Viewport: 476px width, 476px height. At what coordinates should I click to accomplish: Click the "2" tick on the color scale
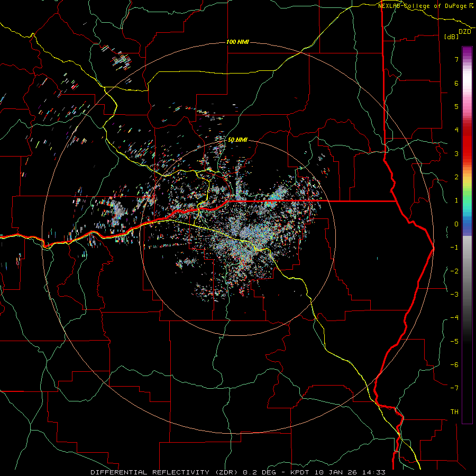[456, 177]
